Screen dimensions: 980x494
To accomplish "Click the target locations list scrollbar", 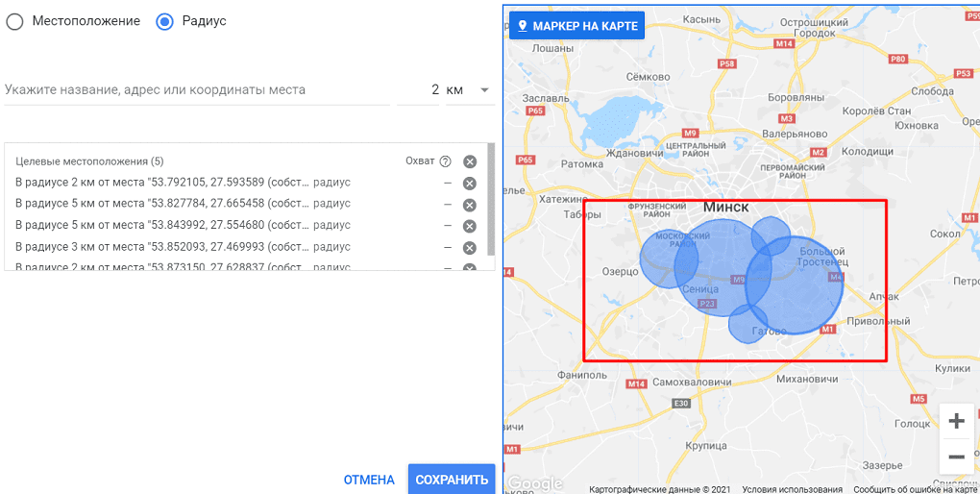I will pyautogui.click(x=492, y=199).
